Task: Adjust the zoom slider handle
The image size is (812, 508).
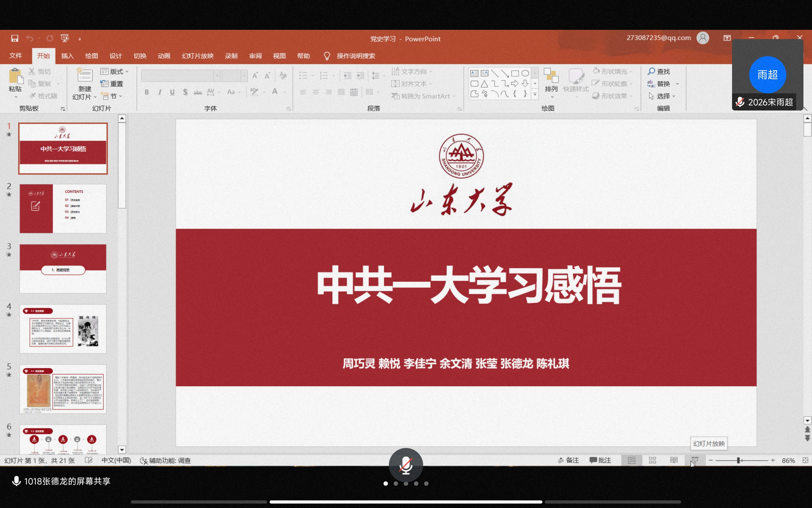Action: tap(738, 460)
